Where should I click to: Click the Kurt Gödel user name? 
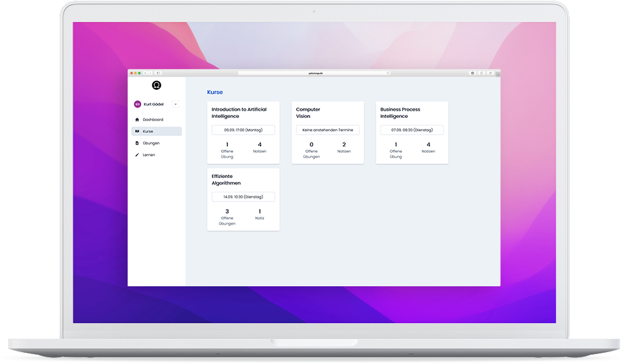[x=154, y=104]
